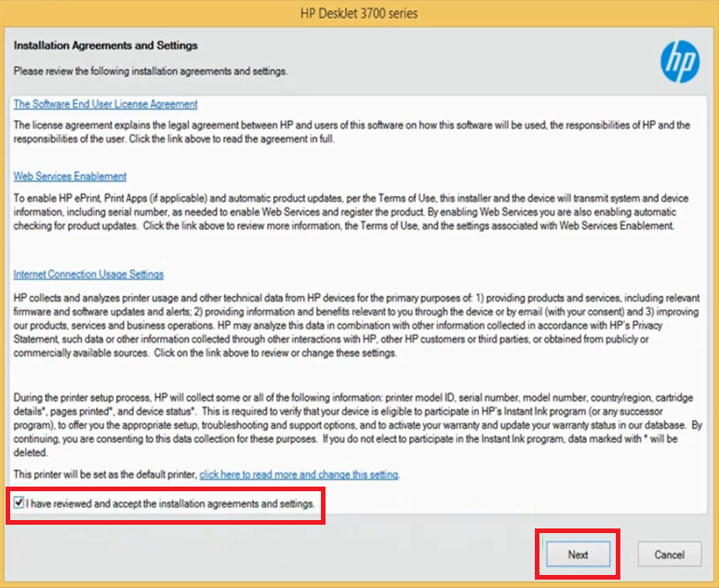719x588 pixels.
Task: Open the Internet Connection Usage Settings link
Action: (x=88, y=274)
